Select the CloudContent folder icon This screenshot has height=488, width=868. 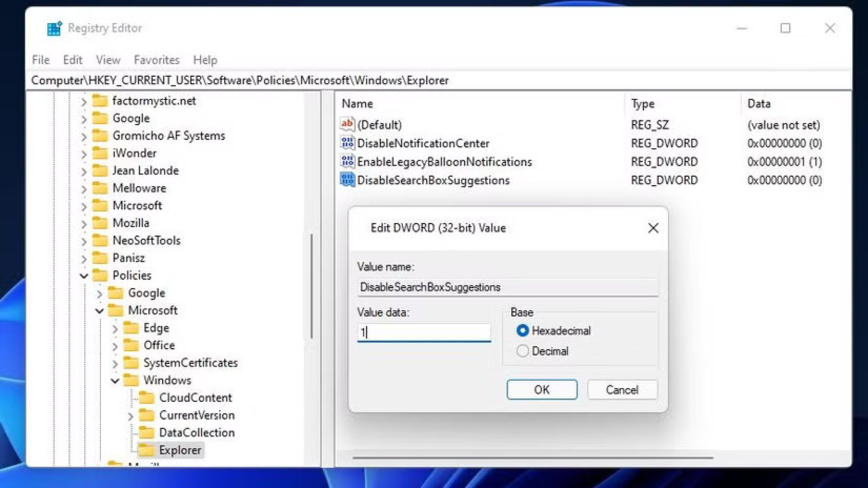point(146,398)
